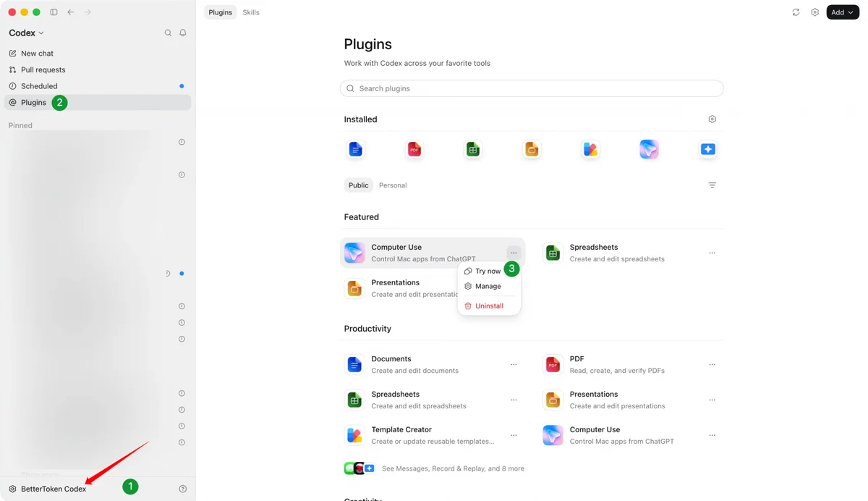The height and width of the screenshot is (501, 868).
Task: Open installed Documents plugin icon
Action: click(x=355, y=149)
